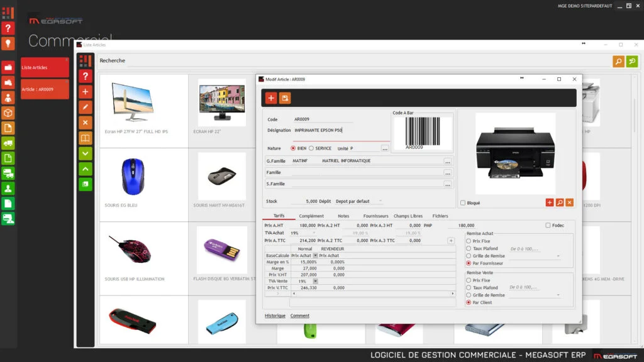Viewport: 644px width, 362px height.
Task: Open the Comment link
Action: point(300,315)
